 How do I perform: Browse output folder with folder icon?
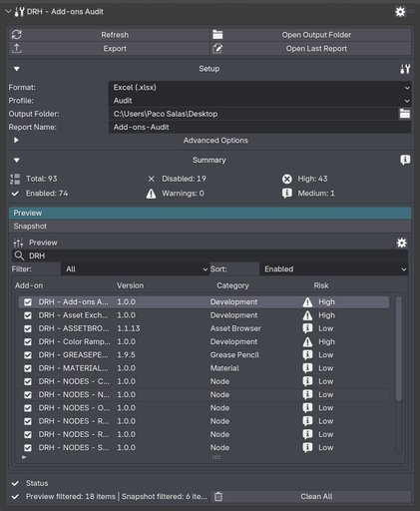pos(405,114)
